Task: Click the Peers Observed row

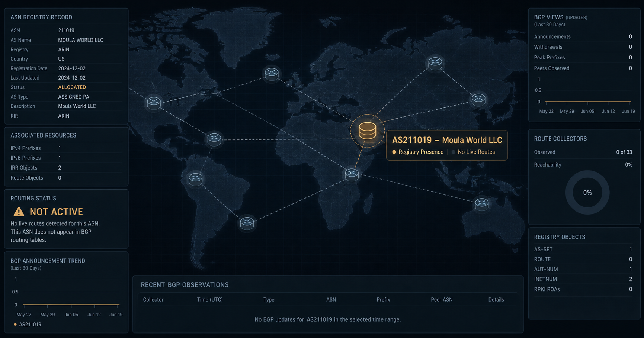Action: pos(583,68)
